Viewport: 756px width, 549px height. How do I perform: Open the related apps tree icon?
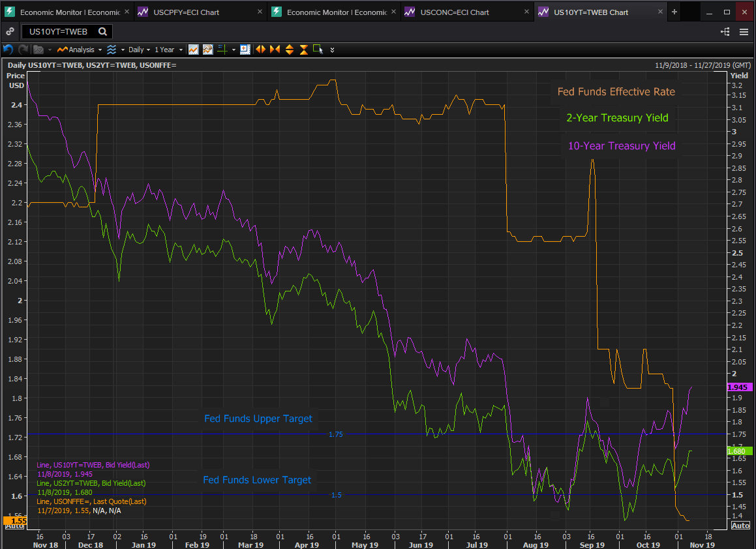point(725,32)
